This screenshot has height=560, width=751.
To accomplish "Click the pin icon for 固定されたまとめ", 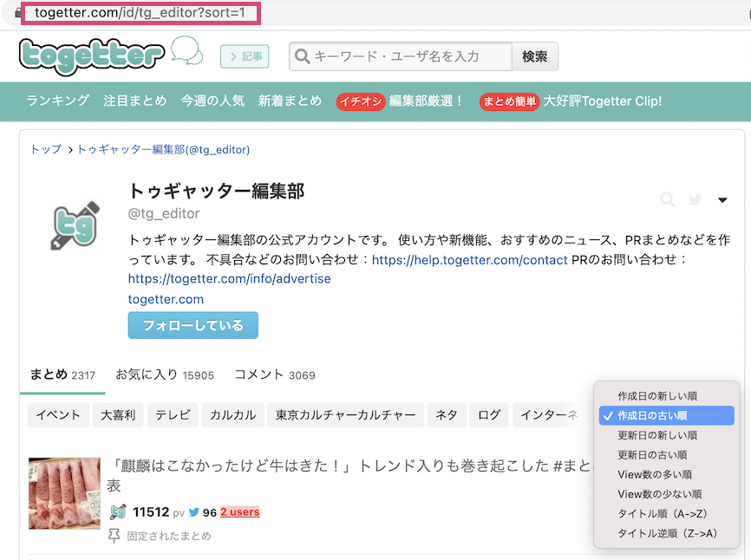I will pos(114,536).
